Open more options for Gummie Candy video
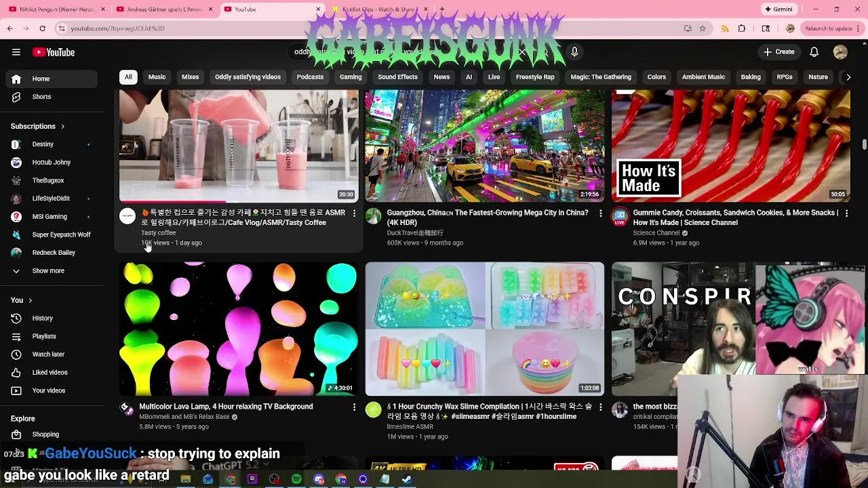868x488 pixels. pos(846,213)
